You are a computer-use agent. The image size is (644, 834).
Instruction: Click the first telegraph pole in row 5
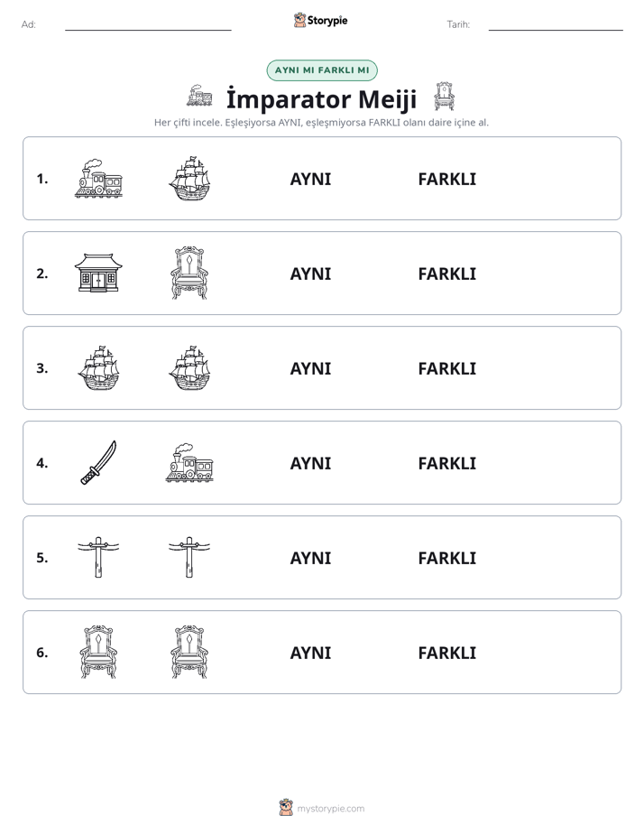pyautogui.click(x=98, y=557)
